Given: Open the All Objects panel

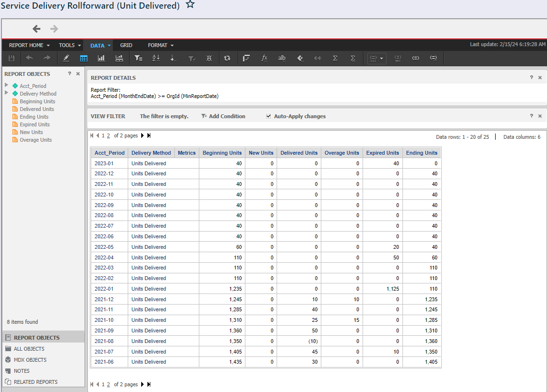Looking at the screenshot, I should (29, 349).
